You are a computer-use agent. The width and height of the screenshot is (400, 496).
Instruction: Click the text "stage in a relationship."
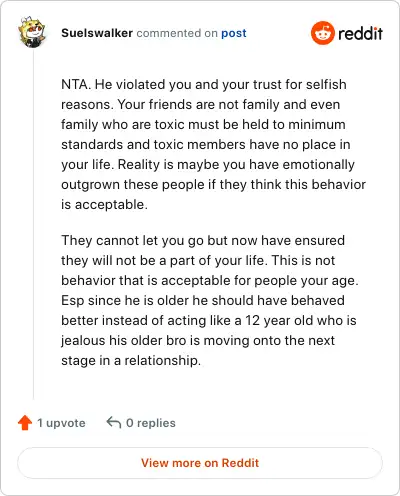(131, 361)
